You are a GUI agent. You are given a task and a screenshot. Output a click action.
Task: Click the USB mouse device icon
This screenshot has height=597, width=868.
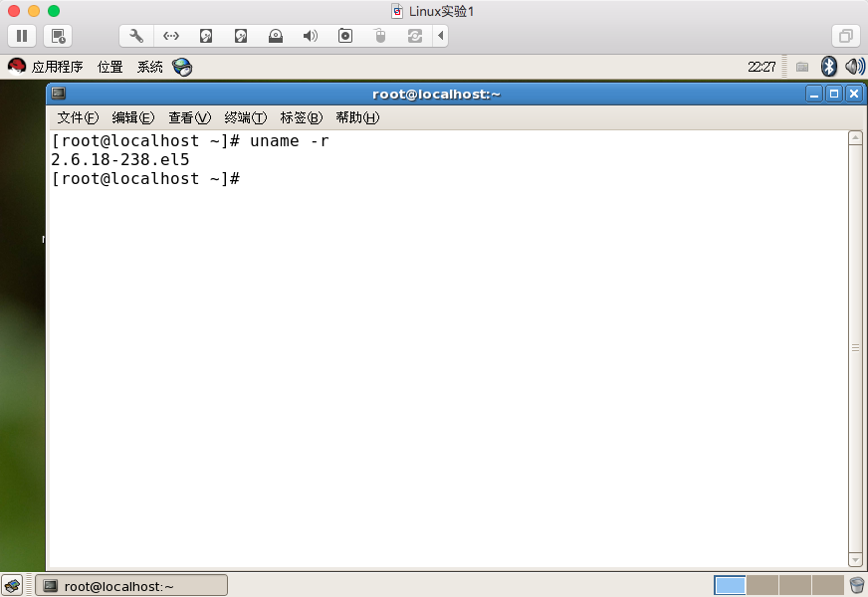pos(380,36)
